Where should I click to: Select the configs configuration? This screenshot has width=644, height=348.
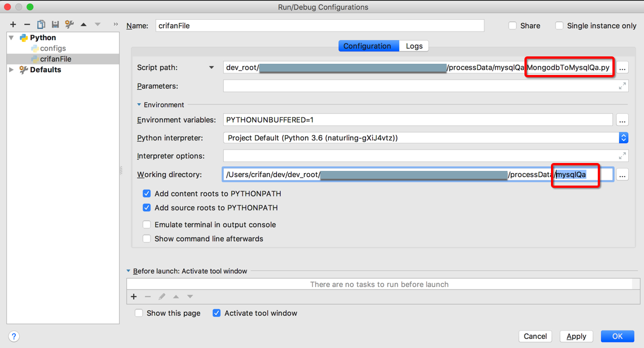coord(53,48)
